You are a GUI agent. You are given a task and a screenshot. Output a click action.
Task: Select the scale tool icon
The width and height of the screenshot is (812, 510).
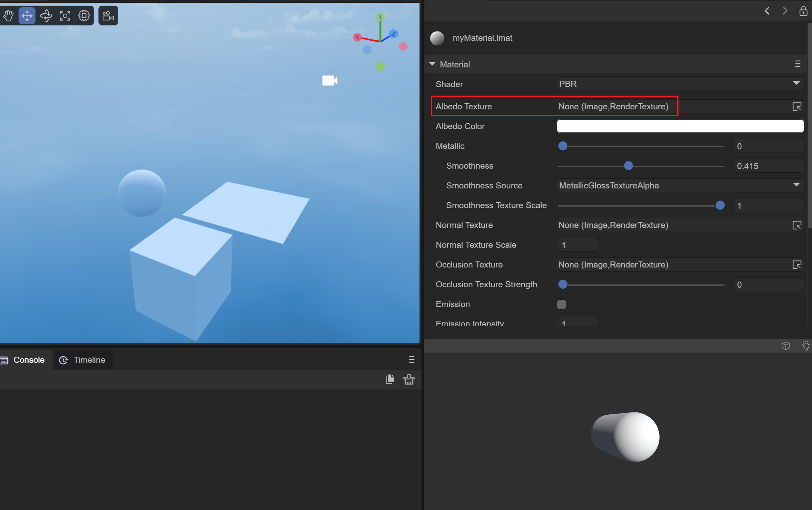click(x=65, y=16)
